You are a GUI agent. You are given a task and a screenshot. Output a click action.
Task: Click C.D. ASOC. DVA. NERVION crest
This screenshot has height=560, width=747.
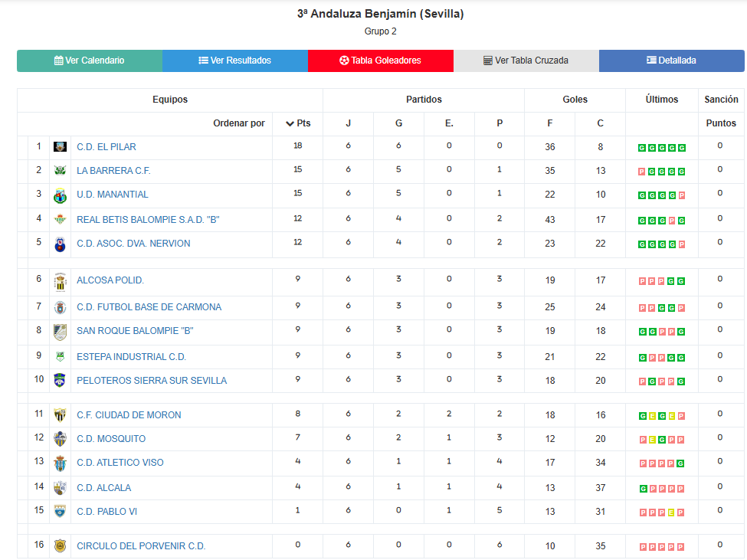pyautogui.click(x=60, y=244)
